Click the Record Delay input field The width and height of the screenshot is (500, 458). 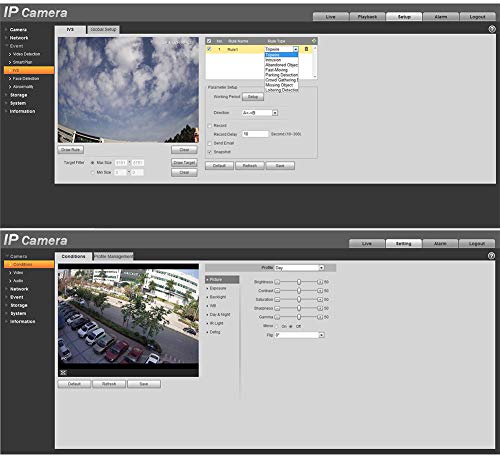[x=255, y=134]
